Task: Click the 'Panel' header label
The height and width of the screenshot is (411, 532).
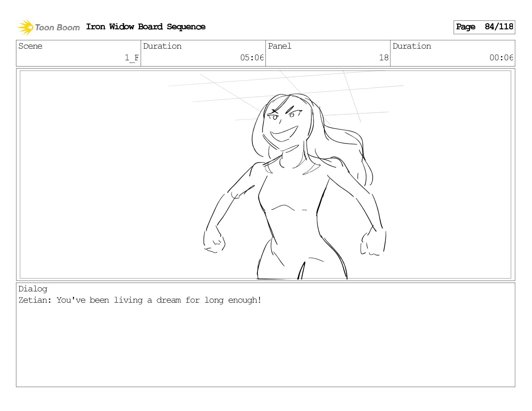Action: [x=280, y=46]
